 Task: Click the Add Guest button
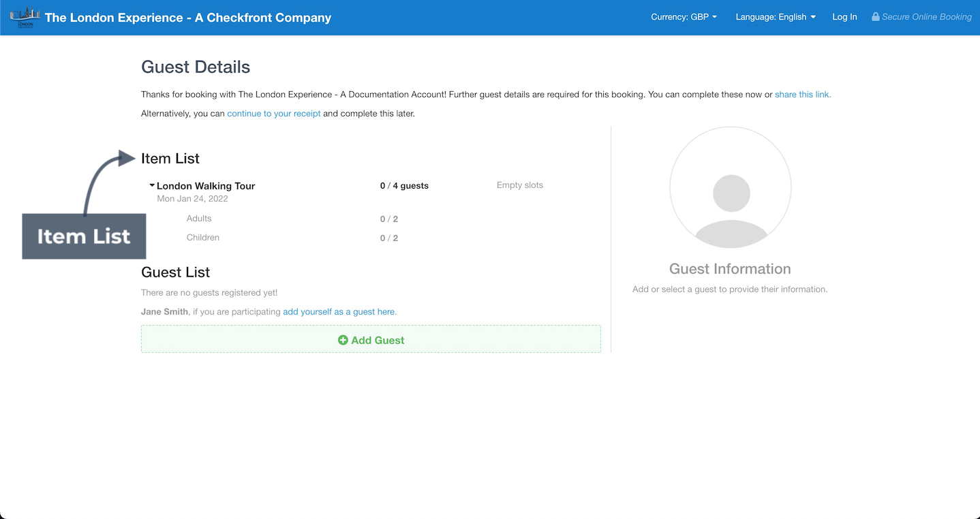pyautogui.click(x=371, y=339)
